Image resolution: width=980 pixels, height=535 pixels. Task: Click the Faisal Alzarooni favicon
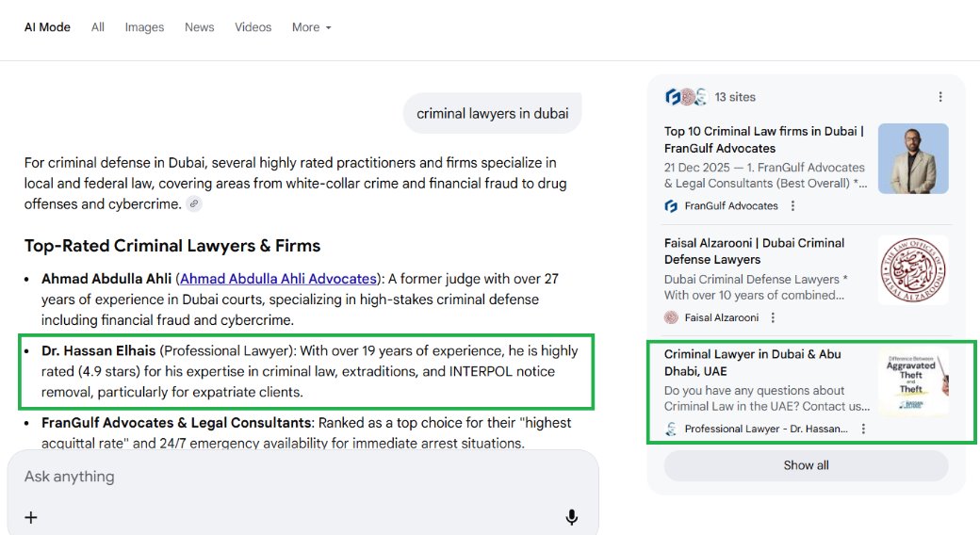(671, 317)
